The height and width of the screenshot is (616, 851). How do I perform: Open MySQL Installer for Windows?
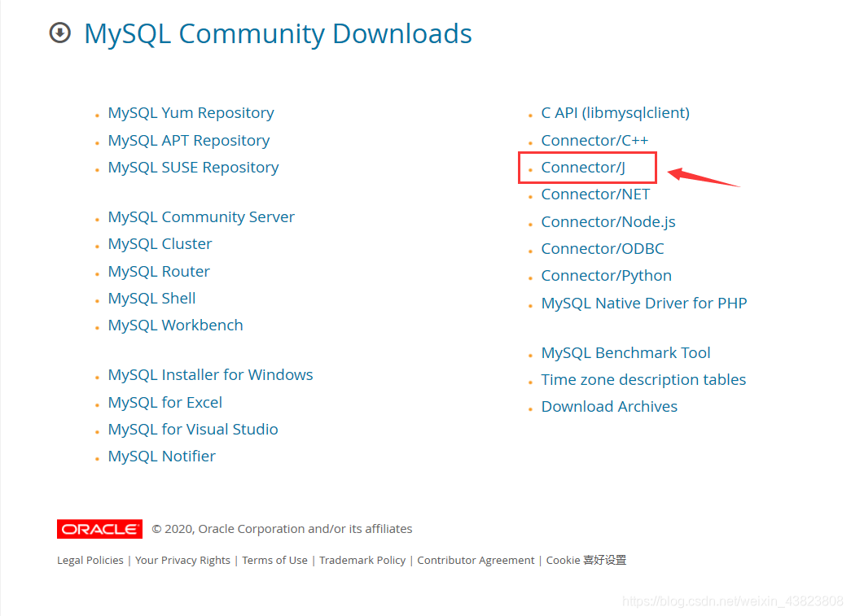pyautogui.click(x=211, y=374)
